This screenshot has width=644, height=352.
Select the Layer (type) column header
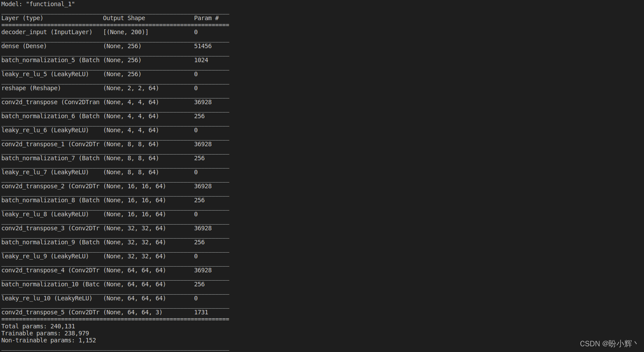22,18
